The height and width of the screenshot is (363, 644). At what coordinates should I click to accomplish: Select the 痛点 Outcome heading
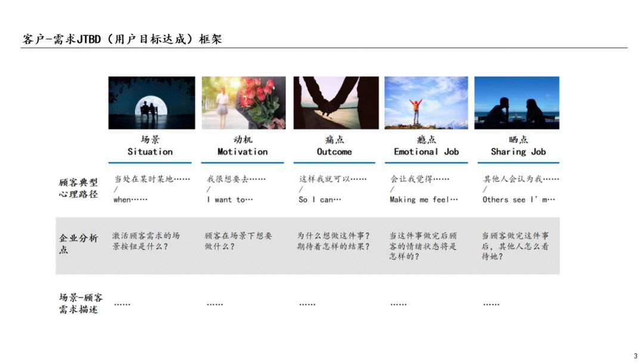[x=334, y=146]
